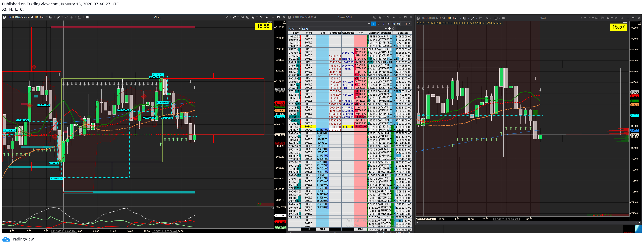Viewport: 644px width, 245px height.
Task: Open symbol search in BTCUSDT Binance chart
Action: 32,17
